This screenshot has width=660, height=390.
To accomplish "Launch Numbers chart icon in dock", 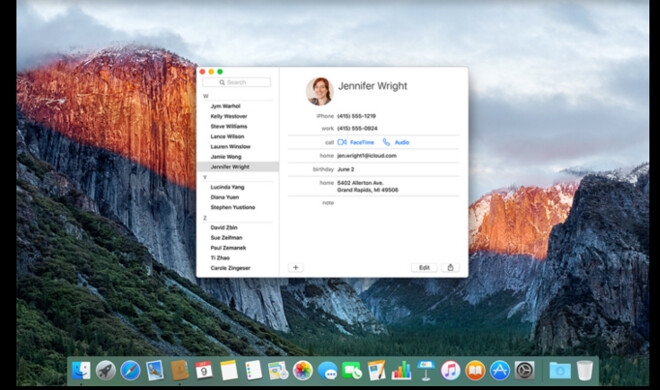I will tap(401, 371).
